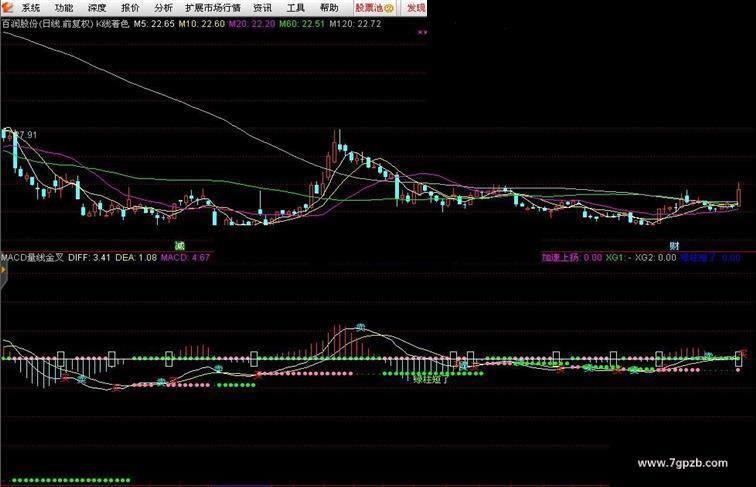Click the 发现 button
This screenshot has width=756, height=487.
[416, 8]
